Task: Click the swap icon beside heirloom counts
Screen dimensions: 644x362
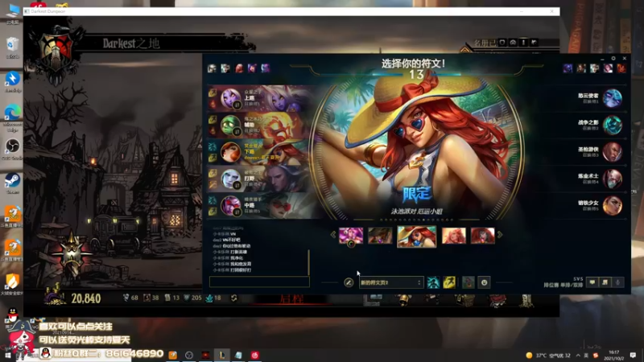Action: pyautogui.click(x=233, y=298)
